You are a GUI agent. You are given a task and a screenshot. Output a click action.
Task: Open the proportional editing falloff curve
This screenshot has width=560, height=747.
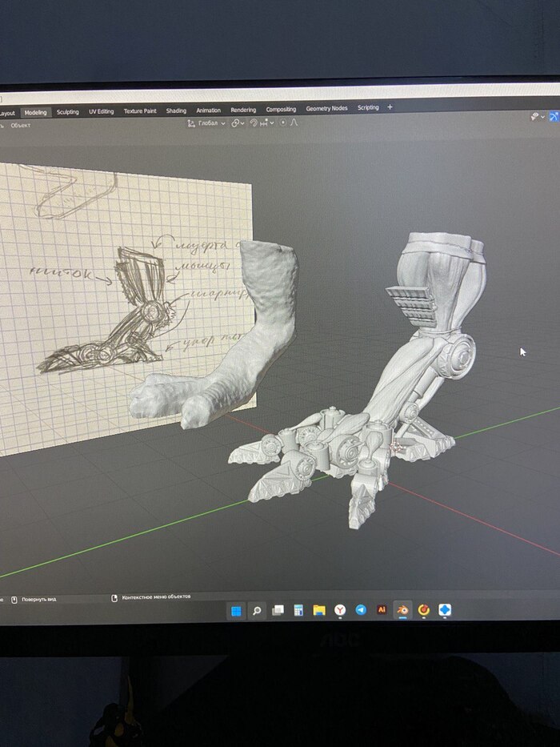294,122
